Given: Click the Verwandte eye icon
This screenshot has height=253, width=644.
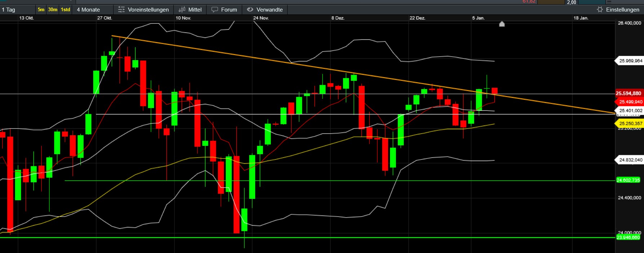Looking at the screenshot, I should (x=250, y=10).
